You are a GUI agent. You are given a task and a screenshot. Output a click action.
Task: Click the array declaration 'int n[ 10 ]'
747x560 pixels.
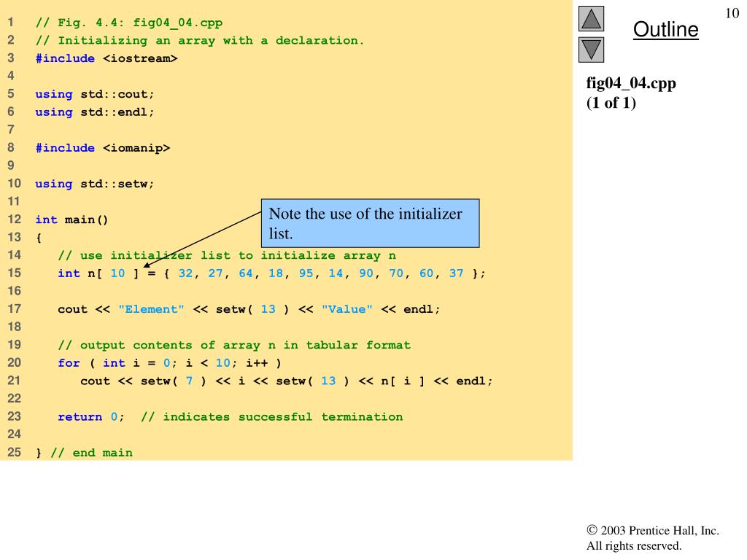tap(98, 273)
